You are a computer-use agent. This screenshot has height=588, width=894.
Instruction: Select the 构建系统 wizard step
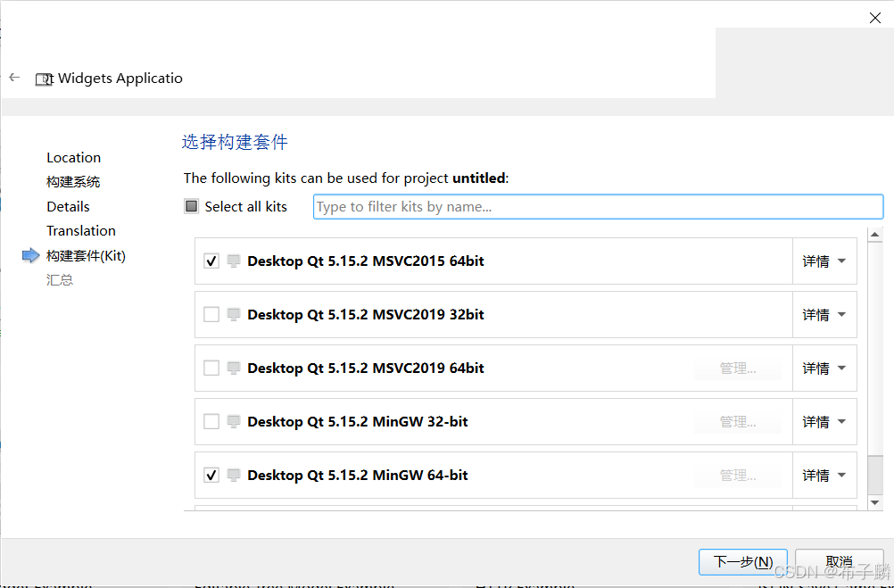pos(73,182)
